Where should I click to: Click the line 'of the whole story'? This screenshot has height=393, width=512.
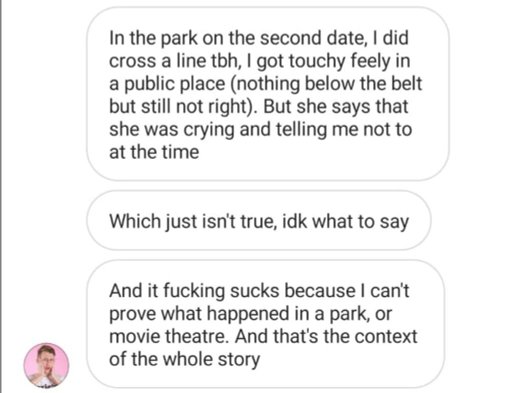click(x=185, y=360)
